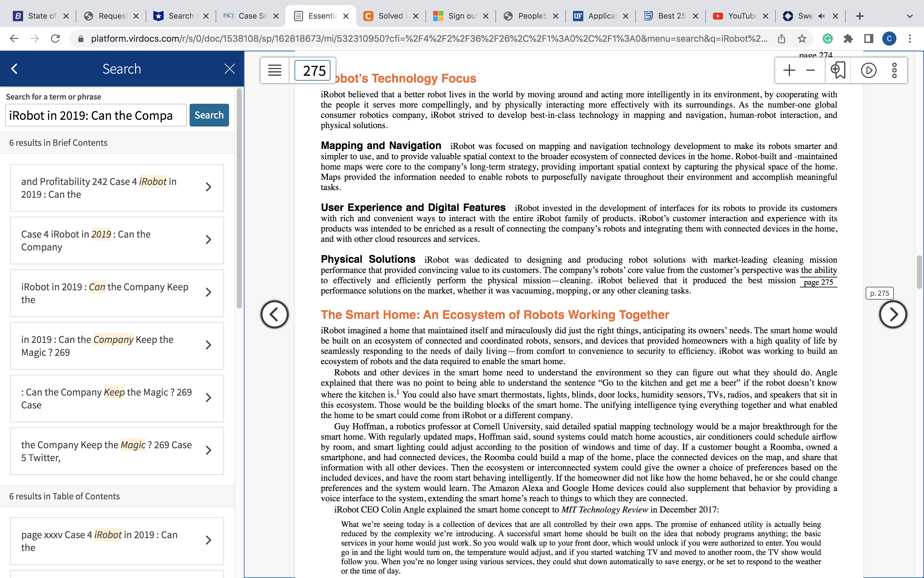Open result 'and Profitability 242 Case 4 iRobot'

point(117,188)
